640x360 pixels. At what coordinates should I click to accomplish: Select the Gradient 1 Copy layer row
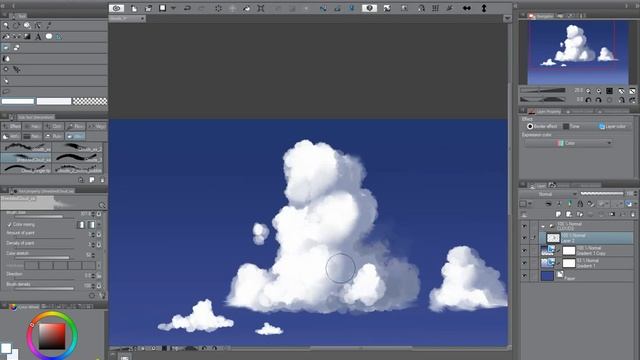pyautogui.click(x=586, y=251)
